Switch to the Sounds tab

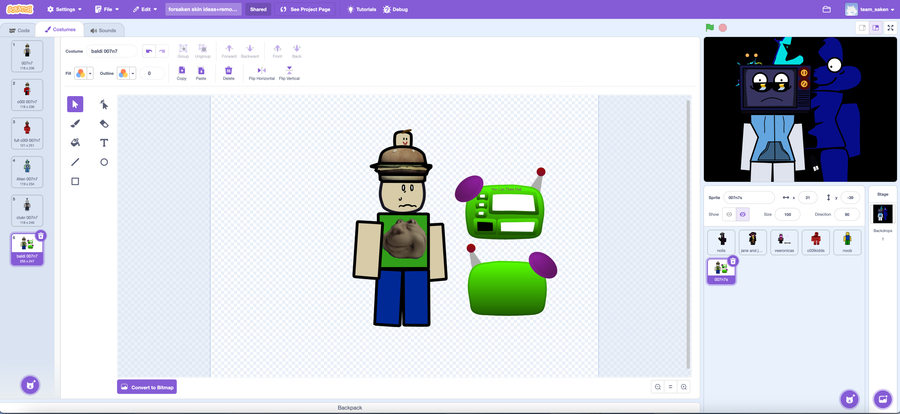(103, 30)
